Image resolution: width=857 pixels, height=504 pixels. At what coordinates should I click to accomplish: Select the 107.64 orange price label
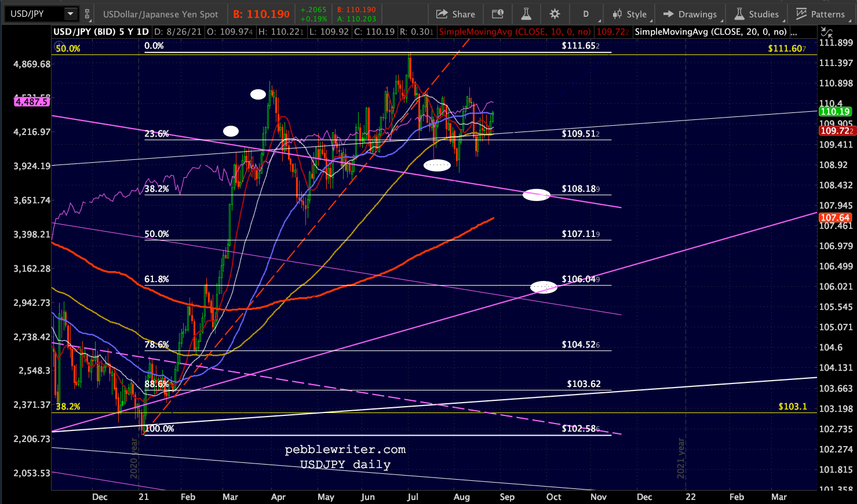(835, 218)
